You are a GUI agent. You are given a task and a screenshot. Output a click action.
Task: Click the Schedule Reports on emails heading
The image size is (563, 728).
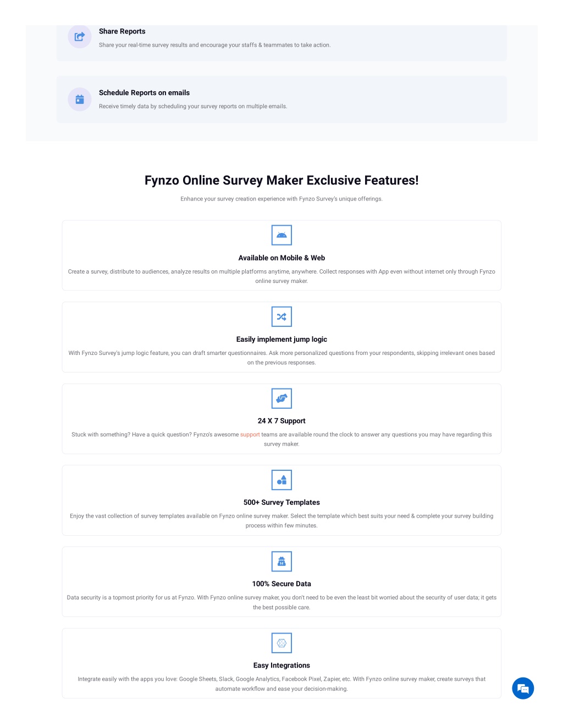coord(144,93)
